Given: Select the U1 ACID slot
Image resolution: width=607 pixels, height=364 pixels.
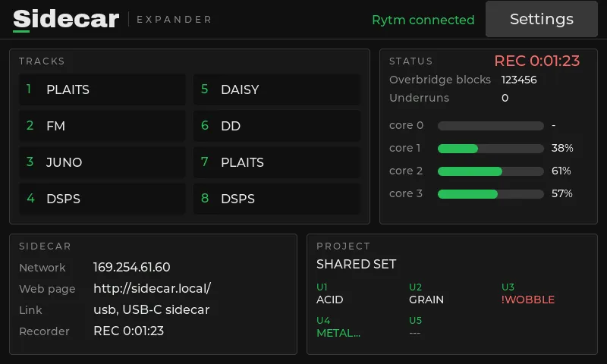Looking at the screenshot, I should click(330, 293).
